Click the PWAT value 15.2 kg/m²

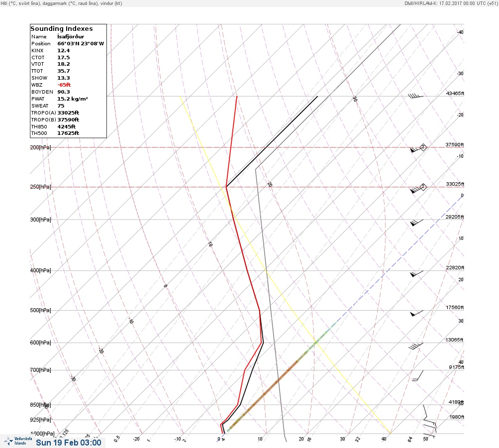(x=73, y=99)
